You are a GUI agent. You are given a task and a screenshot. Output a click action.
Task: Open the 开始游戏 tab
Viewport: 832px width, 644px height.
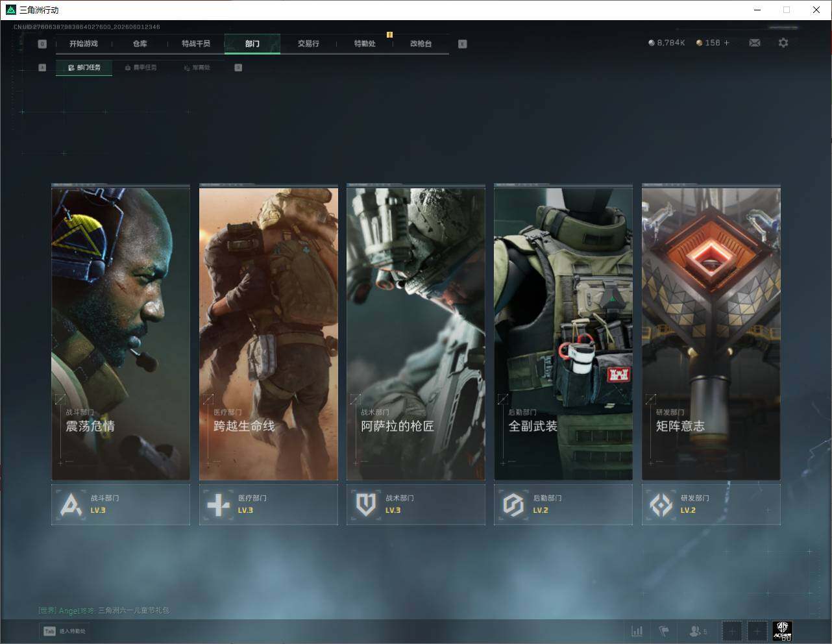click(84, 43)
